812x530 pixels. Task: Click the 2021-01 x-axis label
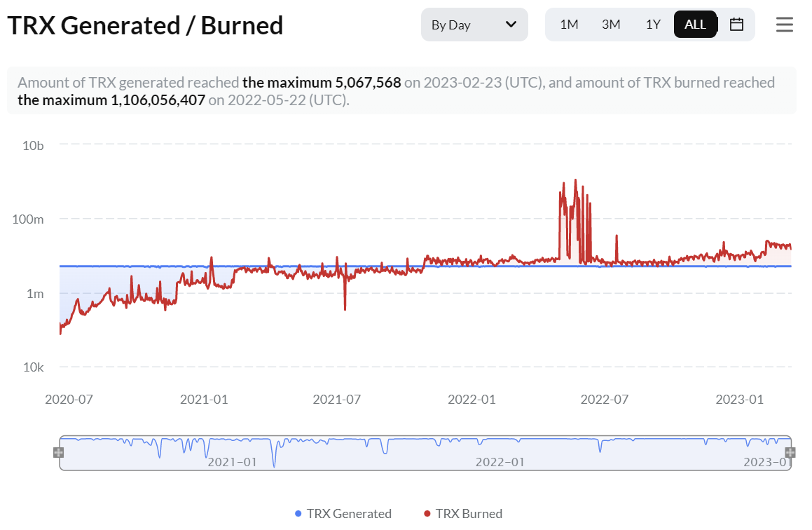coord(204,400)
